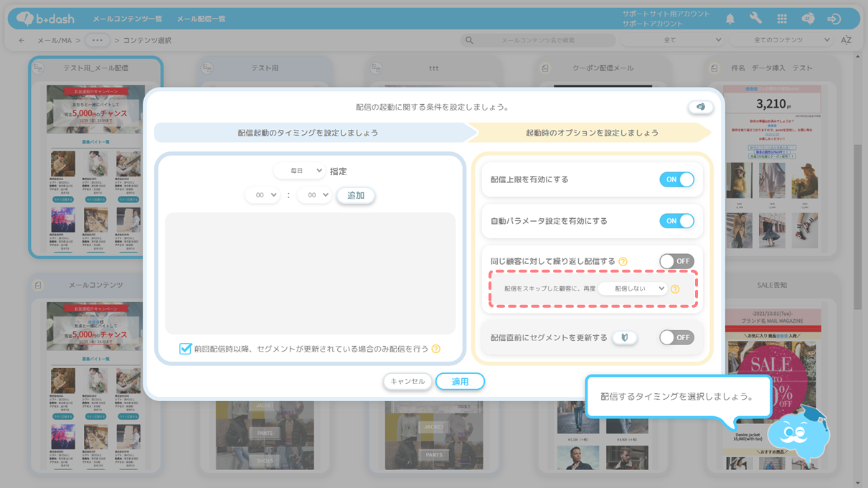Open the minute 00 dropdown
The height and width of the screenshot is (488, 868).
pyautogui.click(x=314, y=195)
